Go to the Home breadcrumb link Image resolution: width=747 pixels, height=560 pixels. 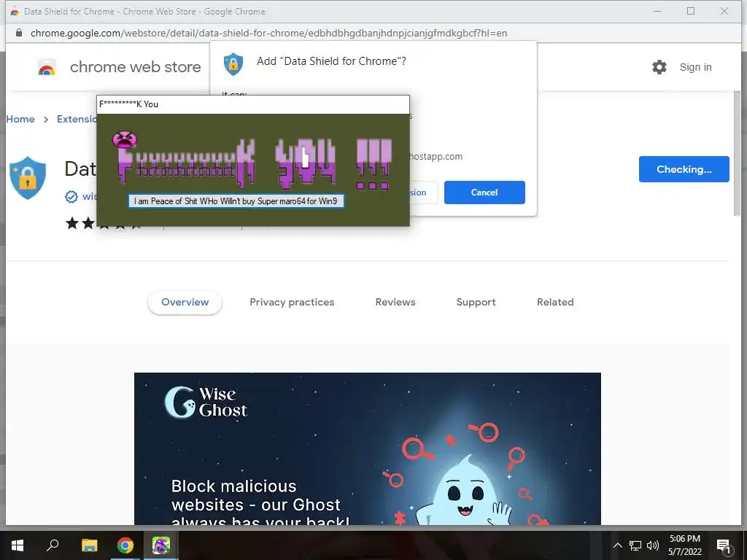[x=20, y=119]
